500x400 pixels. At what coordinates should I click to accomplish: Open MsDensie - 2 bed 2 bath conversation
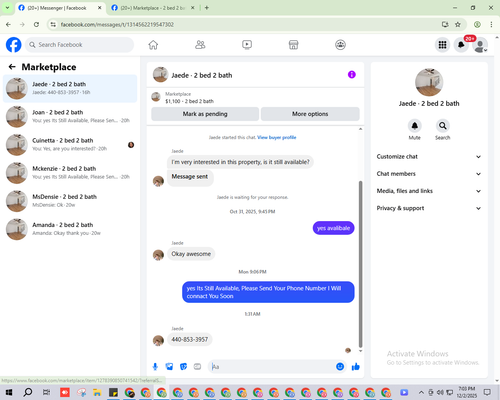70,201
